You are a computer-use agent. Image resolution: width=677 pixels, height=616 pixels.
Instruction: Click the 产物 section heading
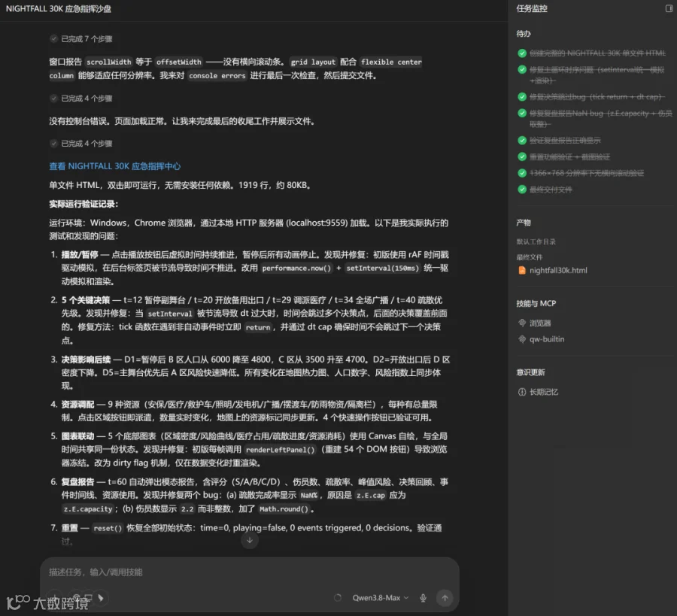(x=524, y=223)
